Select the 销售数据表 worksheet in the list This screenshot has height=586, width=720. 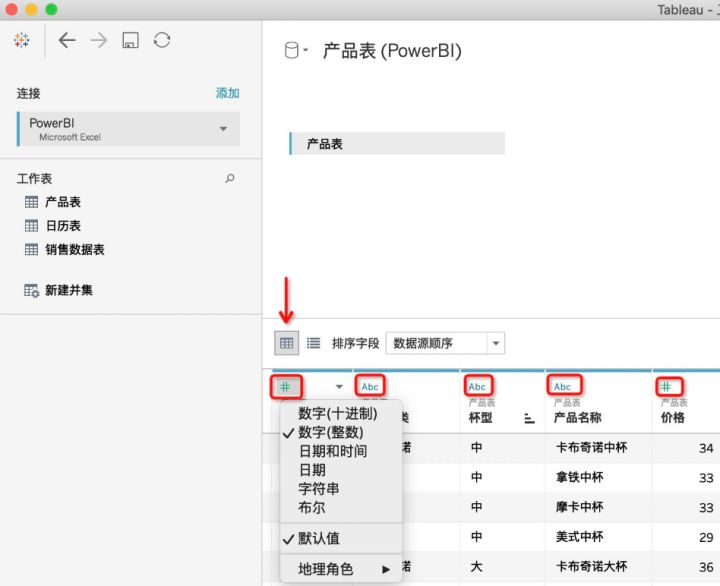74,249
